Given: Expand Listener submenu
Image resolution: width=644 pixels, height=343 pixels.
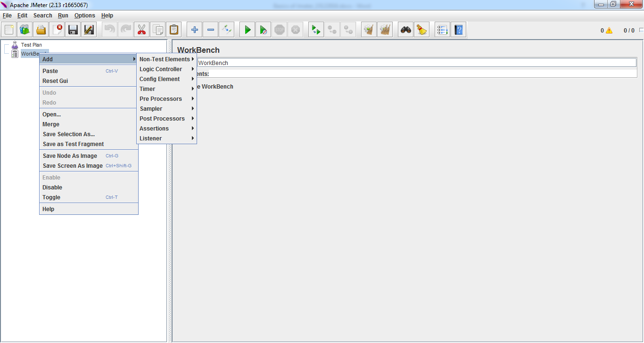Looking at the screenshot, I should click(x=166, y=139).
